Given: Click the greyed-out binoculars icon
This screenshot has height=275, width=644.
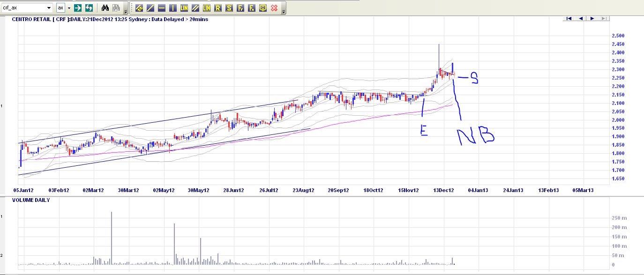Looking at the screenshot, I should tap(116, 8).
